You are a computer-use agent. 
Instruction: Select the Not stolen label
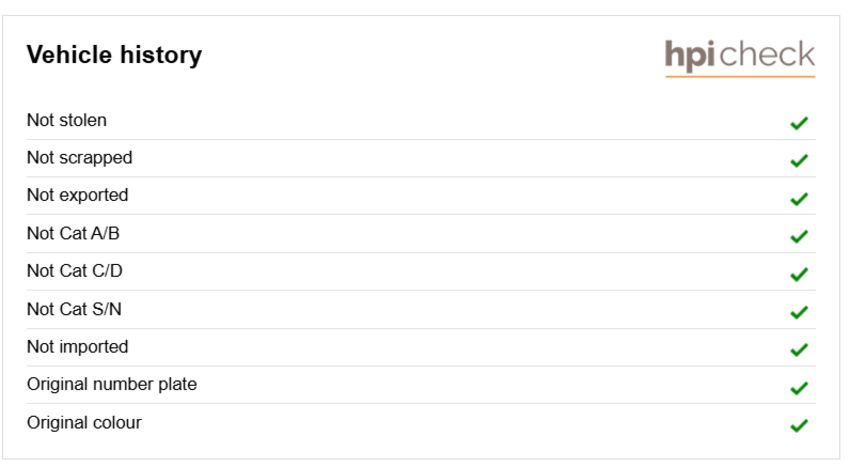(67, 120)
